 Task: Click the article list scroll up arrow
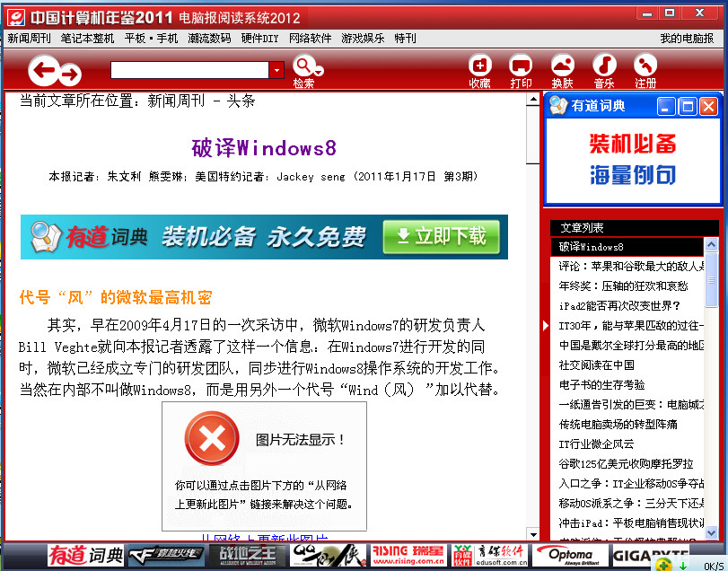tap(711, 244)
